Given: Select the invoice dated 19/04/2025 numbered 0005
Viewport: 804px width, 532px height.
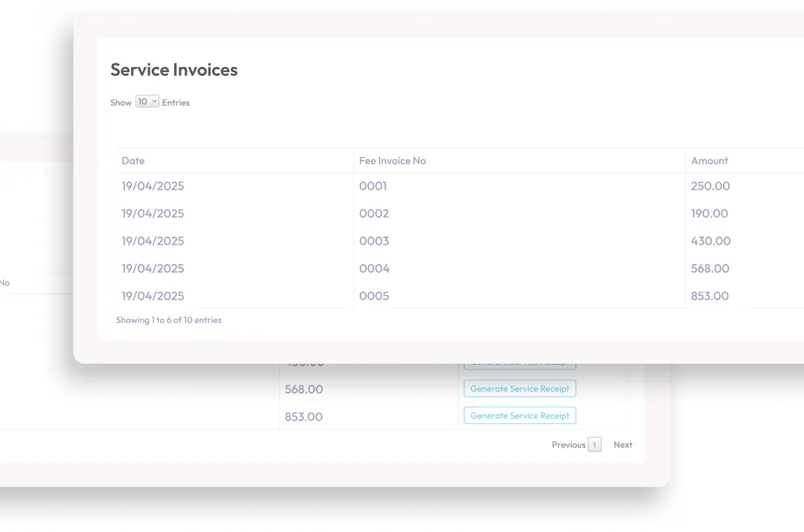Looking at the screenshot, I should click(x=374, y=295).
